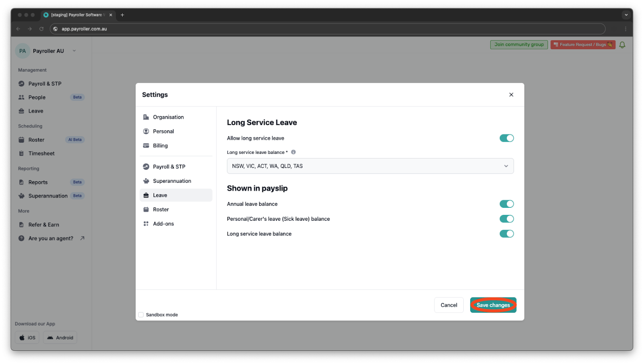Turn off the Annual leave balance toggle

[x=507, y=204]
